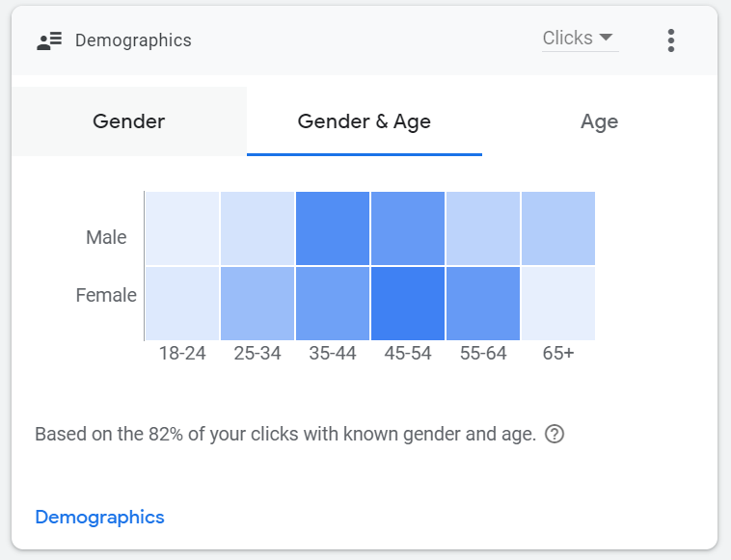Click the Female 25-34 heatmap cell

pos(257,304)
